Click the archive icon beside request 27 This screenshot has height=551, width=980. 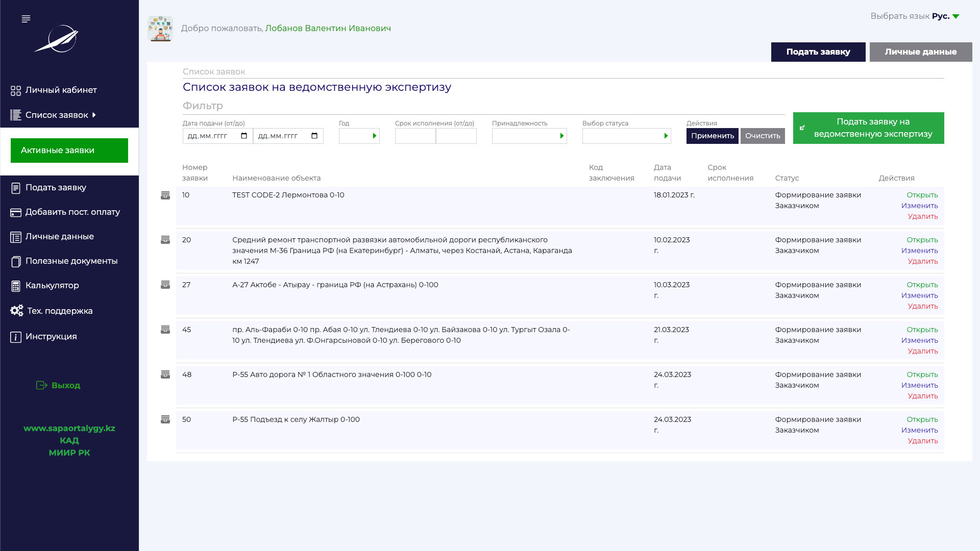point(165,285)
